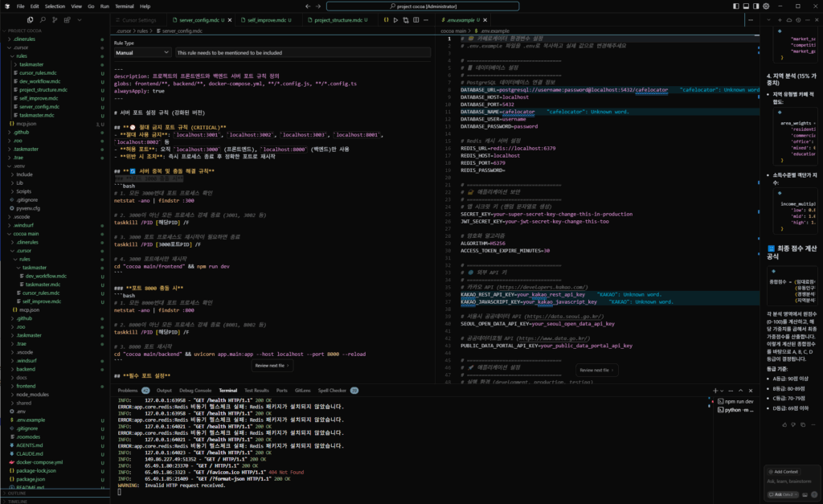This screenshot has height=504, width=823.
Task: Switch to the Problems panel tab
Action: click(133, 390)
